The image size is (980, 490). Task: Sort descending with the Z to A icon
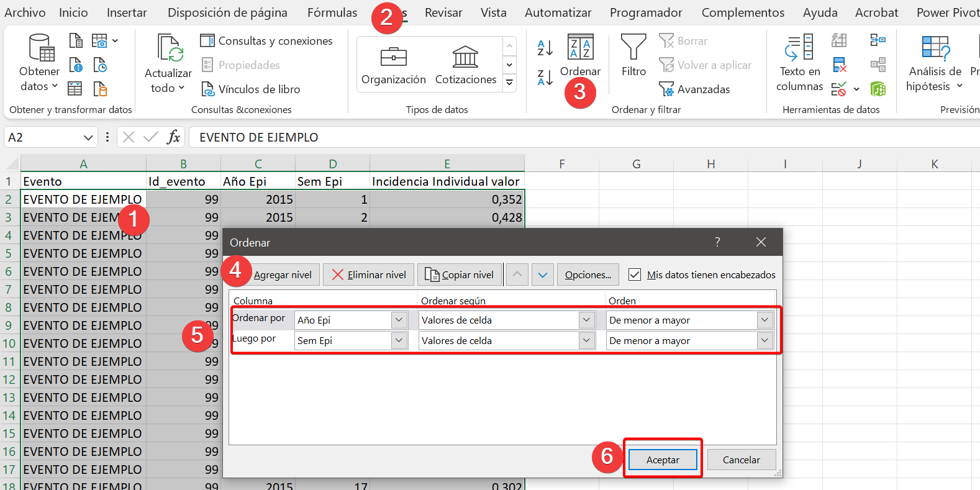(x=545, y=77)
